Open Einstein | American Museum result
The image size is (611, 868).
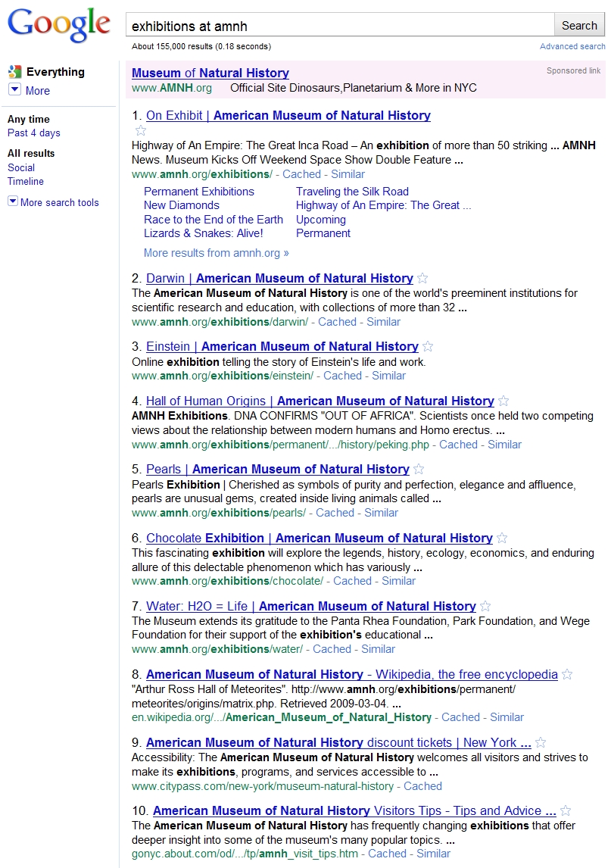click(x=282, y=347)
